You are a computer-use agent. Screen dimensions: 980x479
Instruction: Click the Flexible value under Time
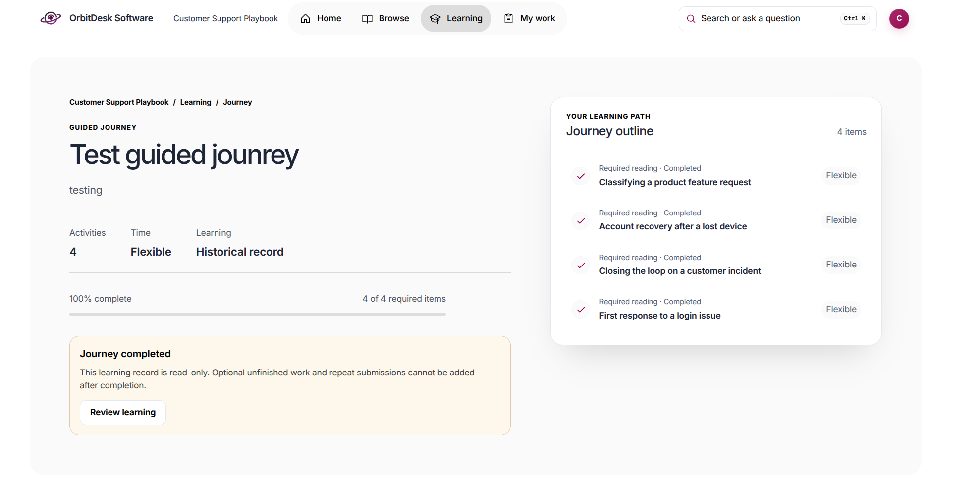[151, 252]
